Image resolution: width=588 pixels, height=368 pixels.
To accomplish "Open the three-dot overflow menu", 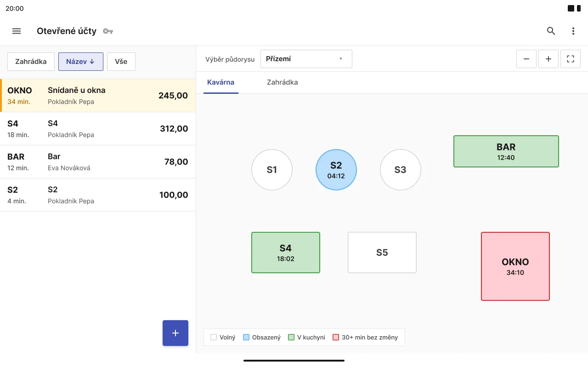I will tap(573, 31).
